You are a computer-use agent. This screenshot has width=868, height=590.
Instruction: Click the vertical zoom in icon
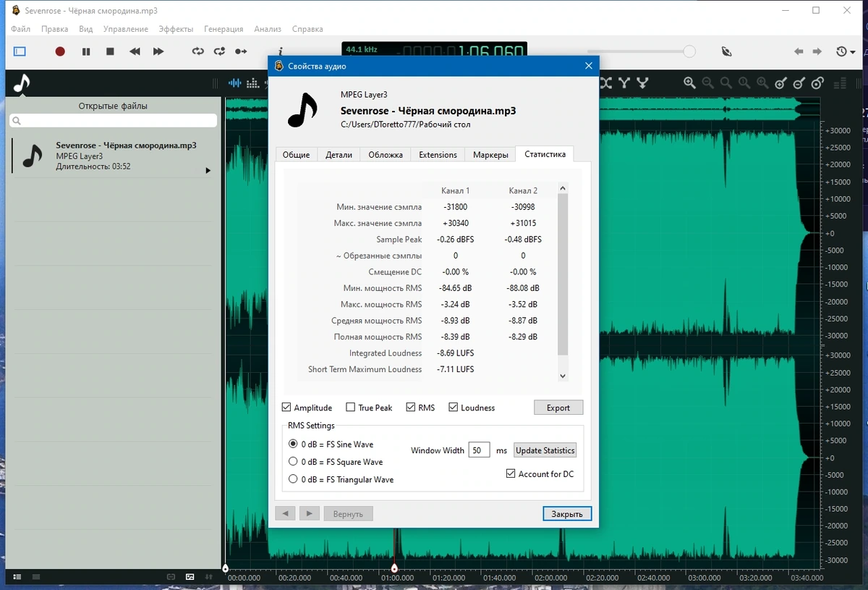click(780, 83)
